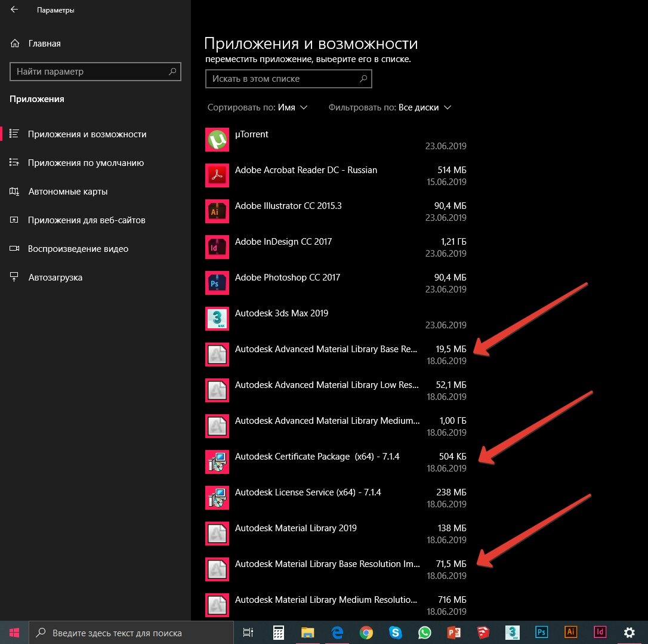Image resolution: width=648 pixels, height=644 pixels.
Task: Select Autodesk 3ds Max 2019 text
Action: coord(282,313)
